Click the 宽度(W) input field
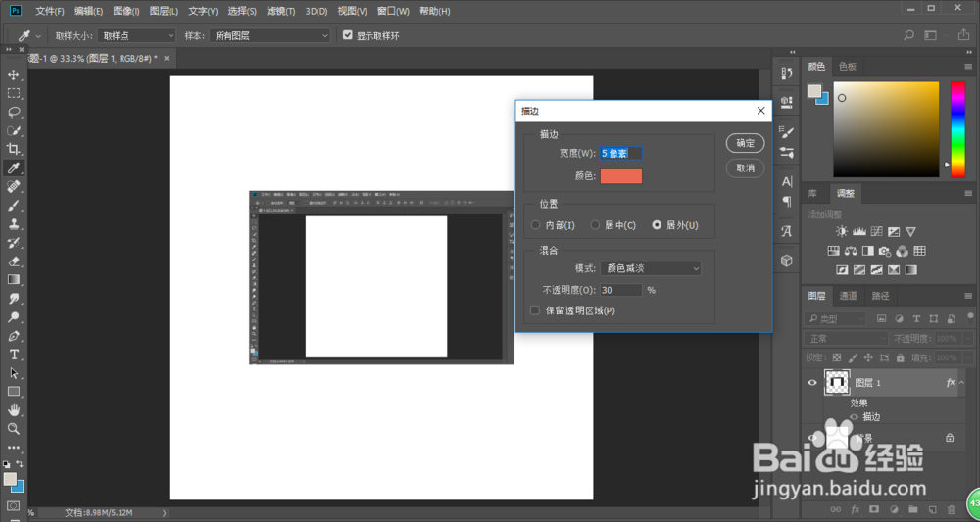This screenshot has width=980, height=522. click(x=621, y=154)
